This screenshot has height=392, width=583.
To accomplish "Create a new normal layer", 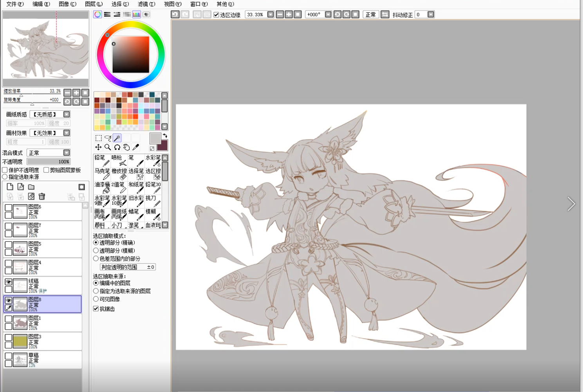I will [10, 187].
